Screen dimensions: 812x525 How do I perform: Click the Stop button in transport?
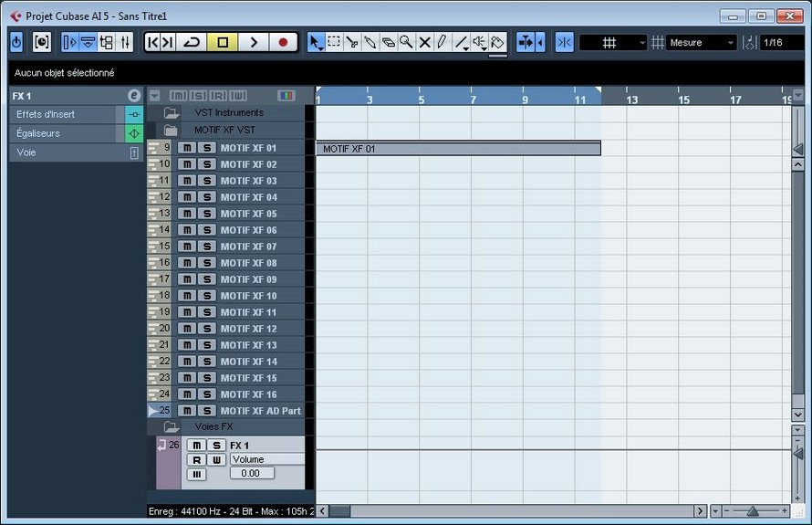point(222,42)
